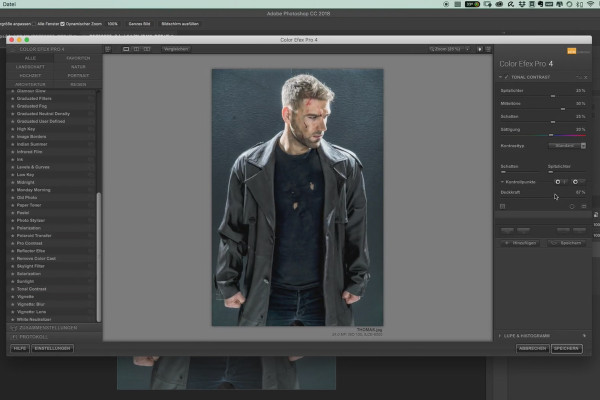600x400 pixels.
Task: Add a plus control point
Action: 558,182
